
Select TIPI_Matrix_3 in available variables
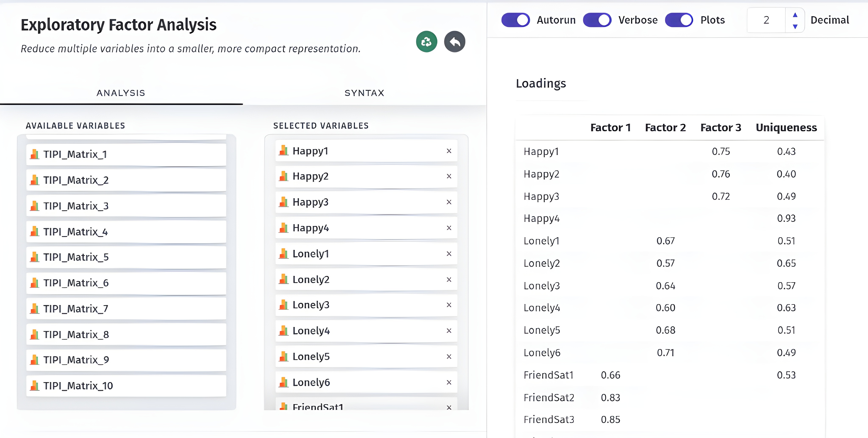[x=126, y=206]
